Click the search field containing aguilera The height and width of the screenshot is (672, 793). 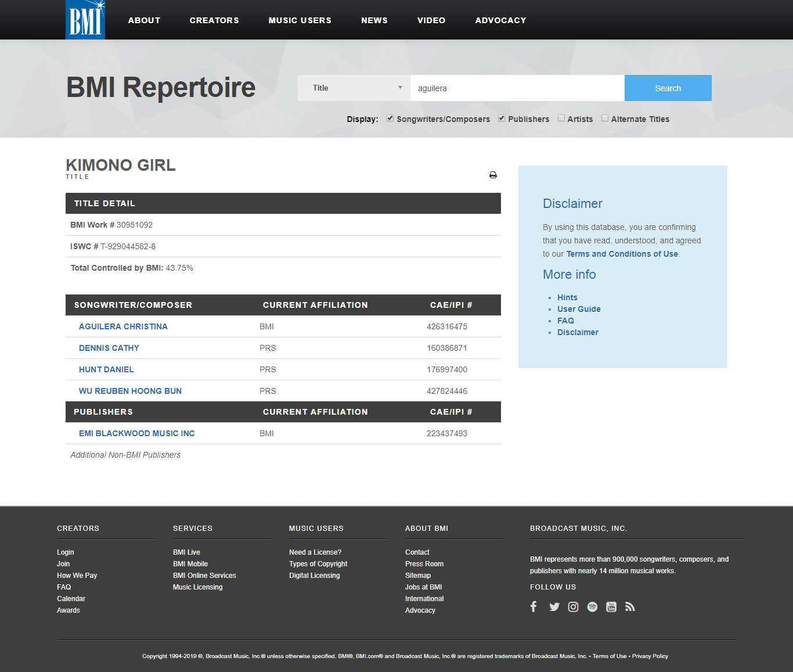pos(517,88)
